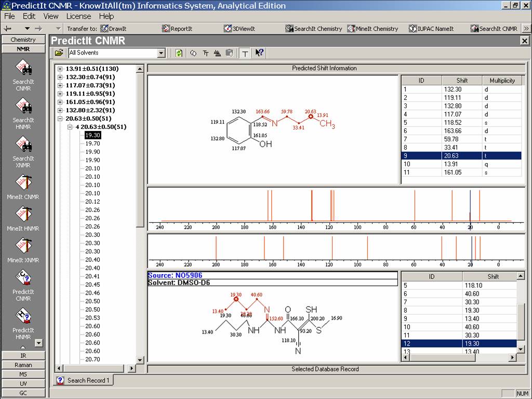The height and width of the screenshot is (399, 532).
Task: Follow the Source: NO5906 link
Action: point(175,275)
